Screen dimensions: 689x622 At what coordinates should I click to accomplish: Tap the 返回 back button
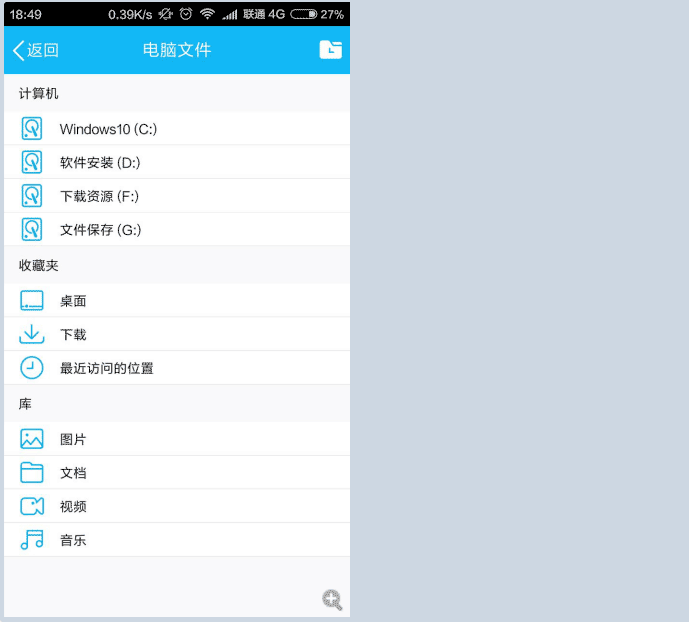pyautogui.click(x=36, y=50)
